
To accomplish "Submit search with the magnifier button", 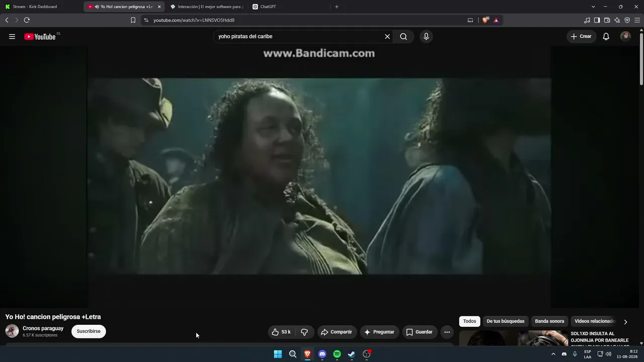I will pos(404,37).
